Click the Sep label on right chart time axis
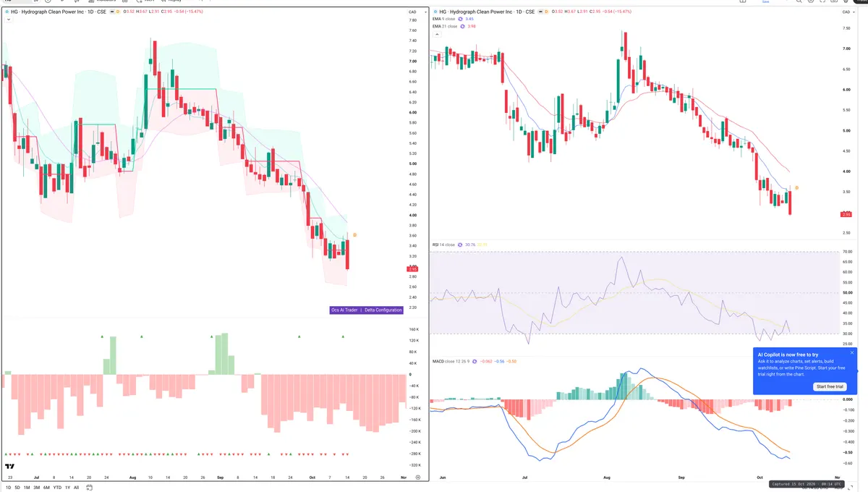 [x=681, y=478]
